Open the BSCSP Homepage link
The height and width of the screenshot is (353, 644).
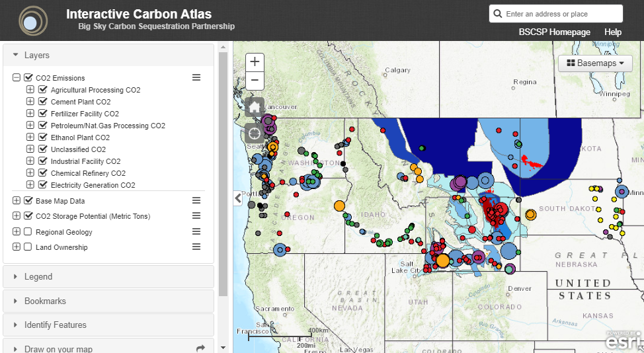[554, 32]
